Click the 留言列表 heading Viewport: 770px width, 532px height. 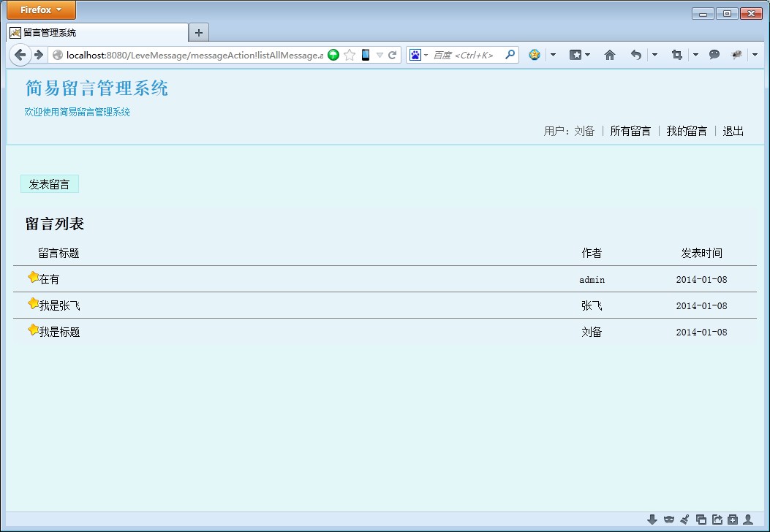[x=55, y=224]
